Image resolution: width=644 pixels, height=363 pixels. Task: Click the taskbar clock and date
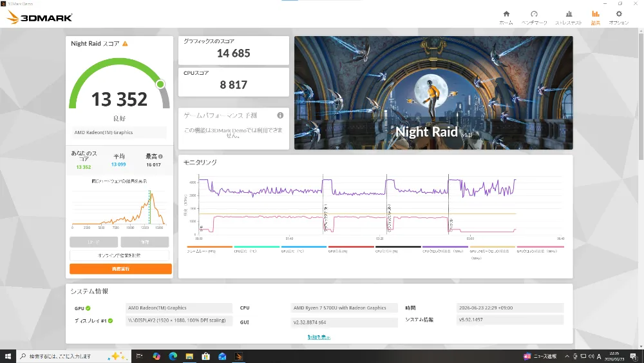tap(614, 356)
